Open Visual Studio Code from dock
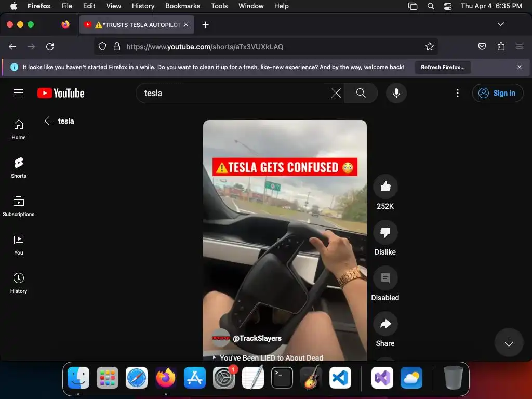This screenshot has height=399, width=532. (340, 378)
